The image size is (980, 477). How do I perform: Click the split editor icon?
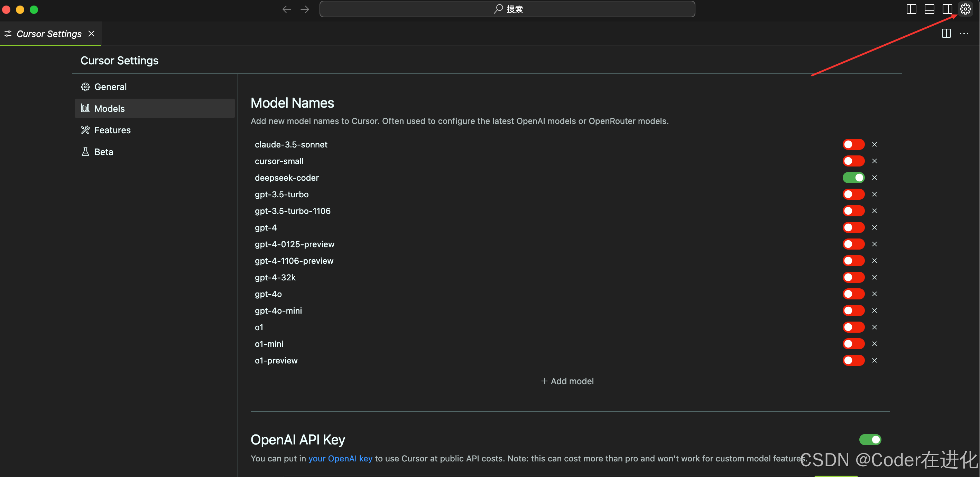tap(946, 34)
